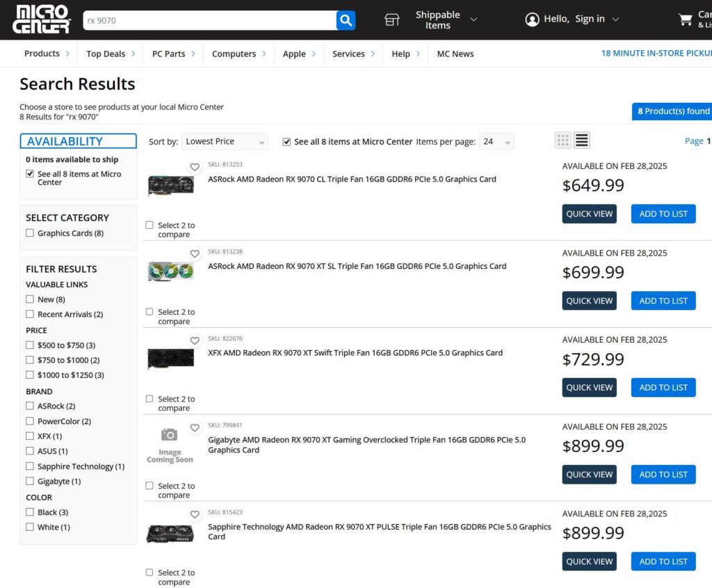Open ASRock RX 9070 CL product thumbnail
The height and width of the screenshot is (588, 712).
pyautogui.click(x=171, y=186)
